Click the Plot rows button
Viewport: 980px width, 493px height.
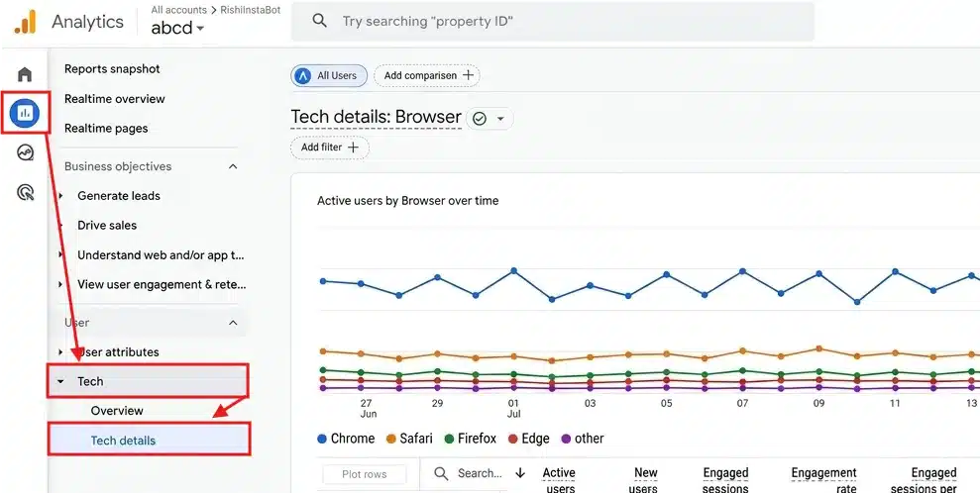pyautogui.click(x=365, y=474)
